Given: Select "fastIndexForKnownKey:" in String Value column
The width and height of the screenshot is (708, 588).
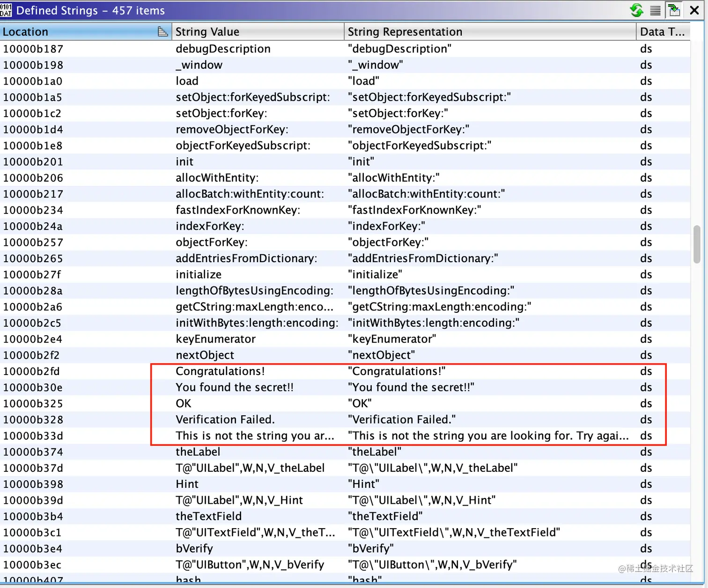Looking at the screenshot, I should click(238, 210).
